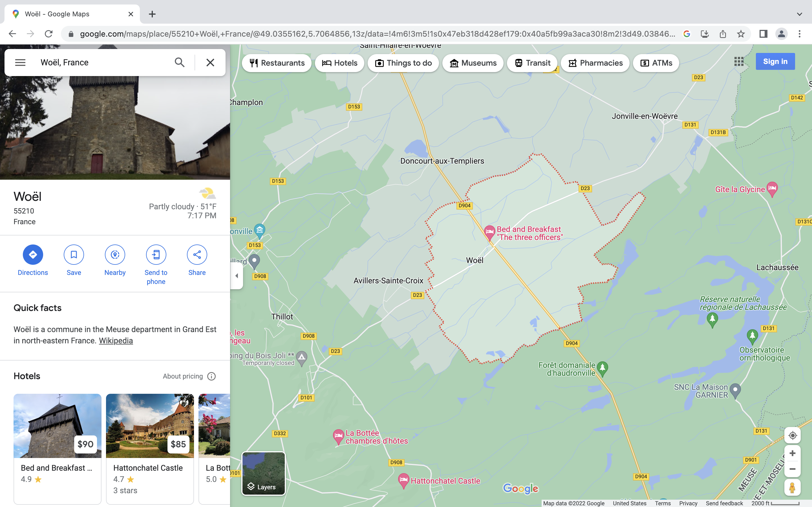812x507 pixels.
Task: Share this place via the Share icon
Action: click(x=197, y=255)
